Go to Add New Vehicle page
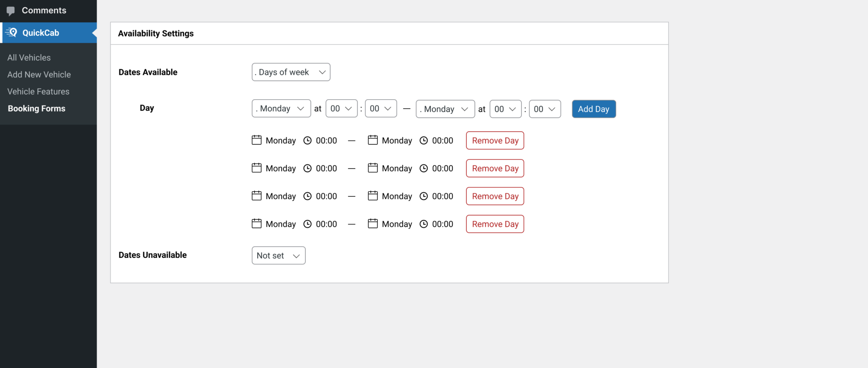Screen dimensions: 868x368 (39, 75)
